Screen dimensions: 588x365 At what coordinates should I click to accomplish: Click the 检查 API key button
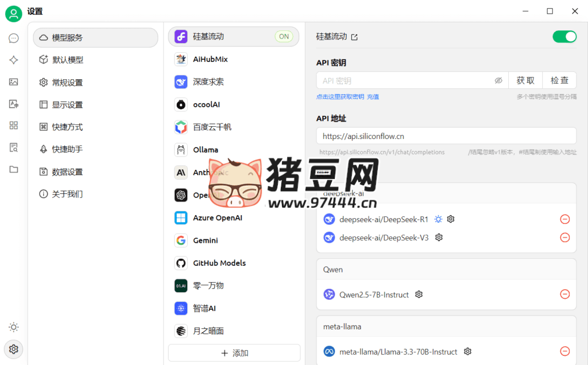[559, 80]
